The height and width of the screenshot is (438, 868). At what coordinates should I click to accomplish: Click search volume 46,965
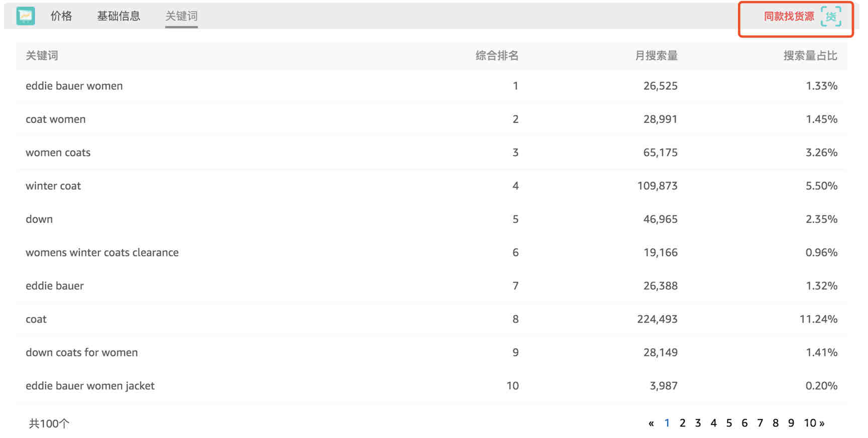661,219
